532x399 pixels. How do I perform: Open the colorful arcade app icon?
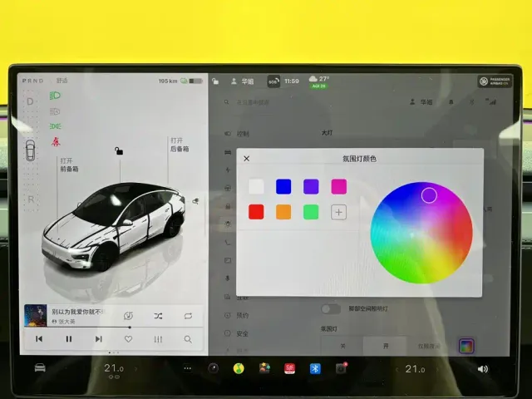(x=264, y=368)
